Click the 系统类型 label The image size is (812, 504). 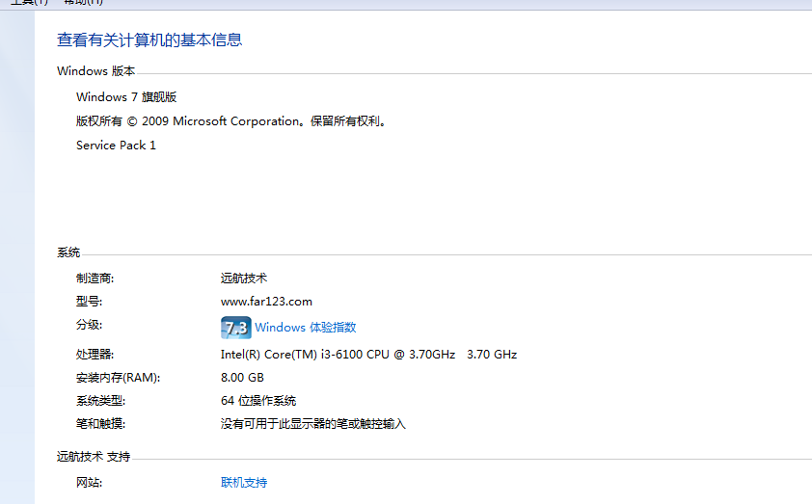coord(100,401)
